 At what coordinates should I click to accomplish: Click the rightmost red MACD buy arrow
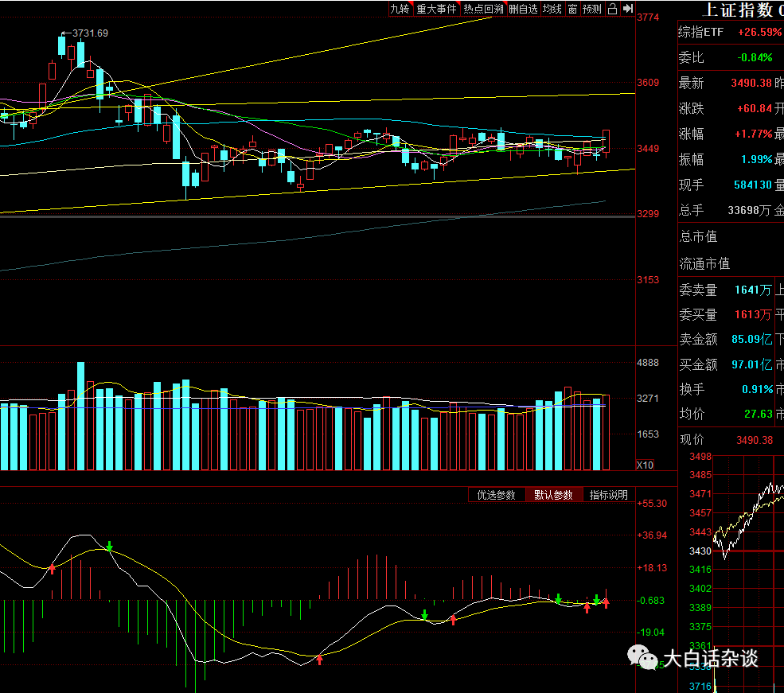[x=606, y=604]
